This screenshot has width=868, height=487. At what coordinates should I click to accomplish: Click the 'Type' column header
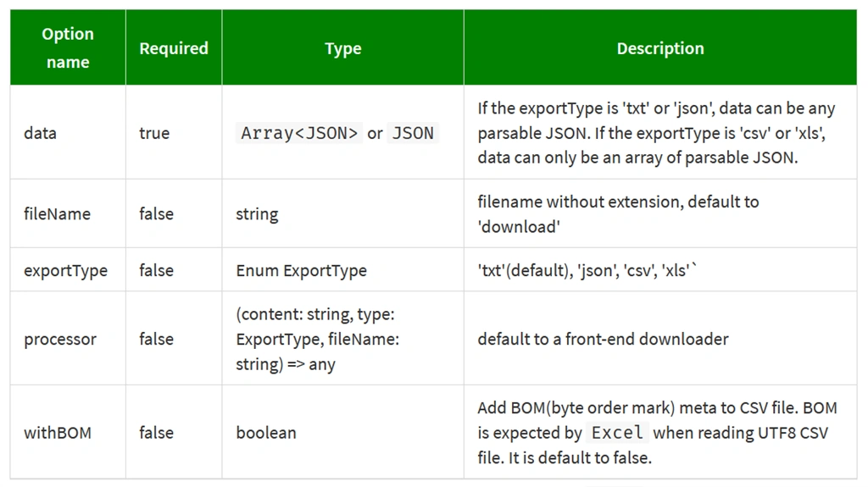[x=343, y=47]
